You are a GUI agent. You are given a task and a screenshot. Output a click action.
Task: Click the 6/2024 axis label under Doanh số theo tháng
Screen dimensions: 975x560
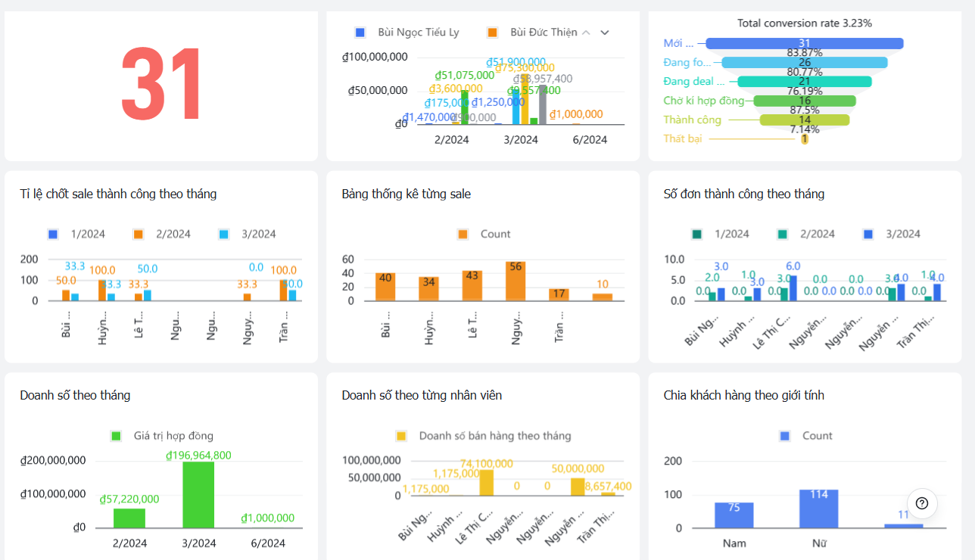point(267,543)
